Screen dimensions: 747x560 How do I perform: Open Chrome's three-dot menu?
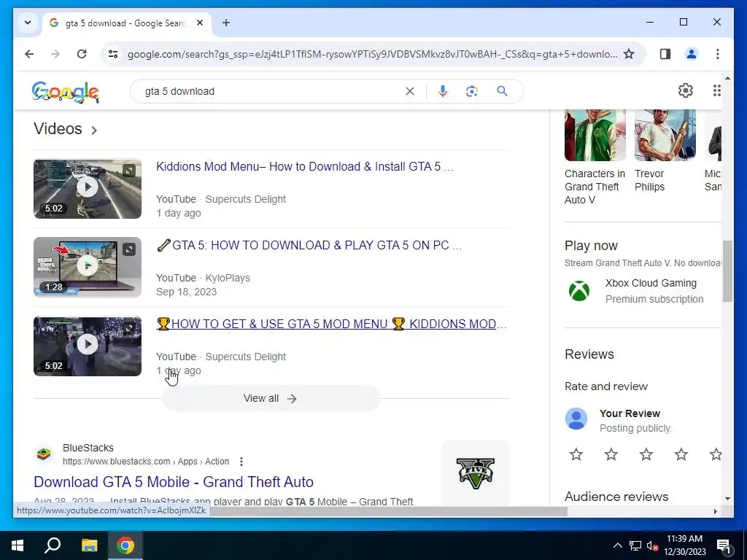[718, 54]
